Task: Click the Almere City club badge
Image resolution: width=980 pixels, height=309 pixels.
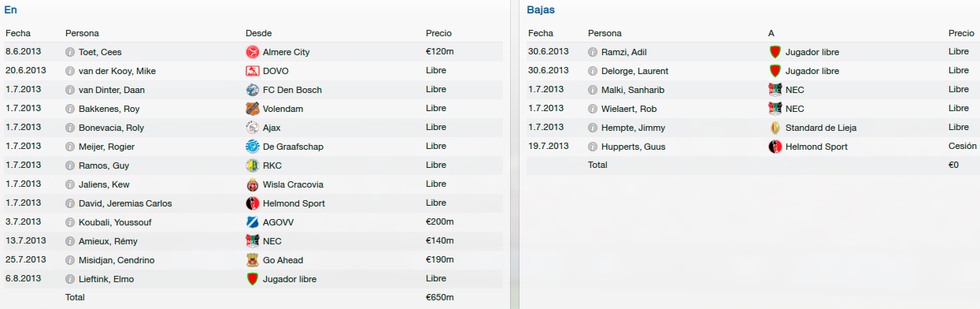Action: tap(252, 52)
